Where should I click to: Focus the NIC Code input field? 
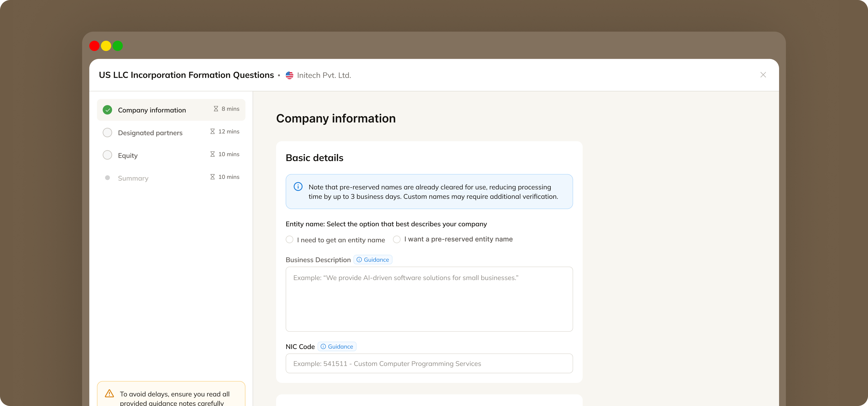coord(429,363)
